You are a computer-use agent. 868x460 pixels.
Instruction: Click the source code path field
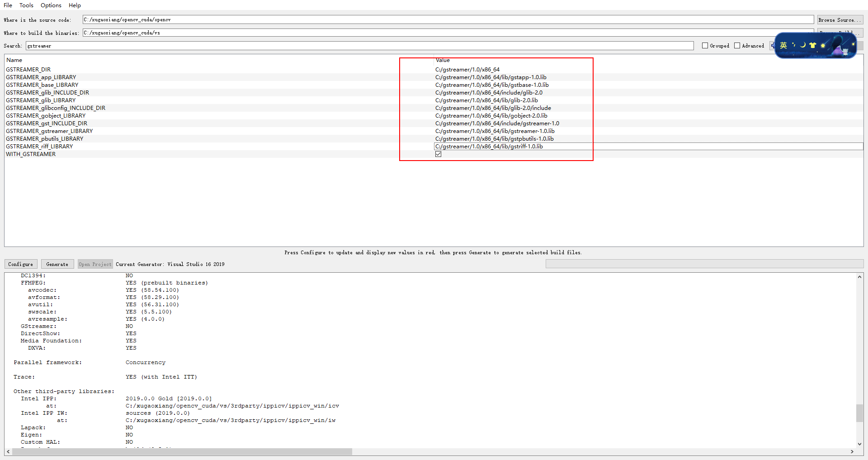point(448,20)
